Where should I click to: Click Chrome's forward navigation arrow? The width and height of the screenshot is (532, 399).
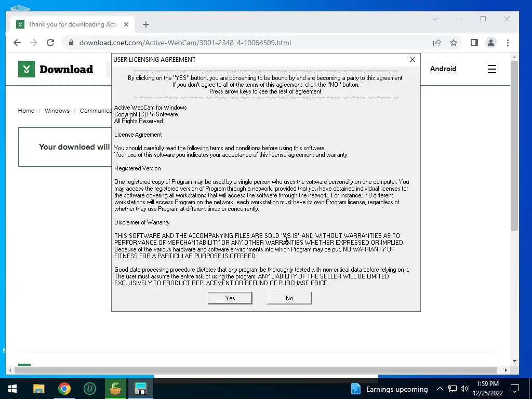click(34, 43)
